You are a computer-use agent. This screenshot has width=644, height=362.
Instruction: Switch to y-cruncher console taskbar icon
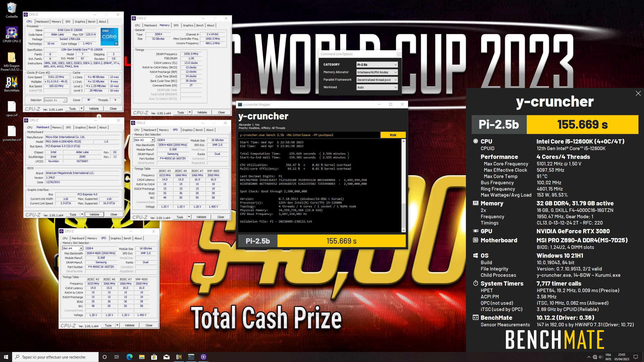(x=191, y=357)
